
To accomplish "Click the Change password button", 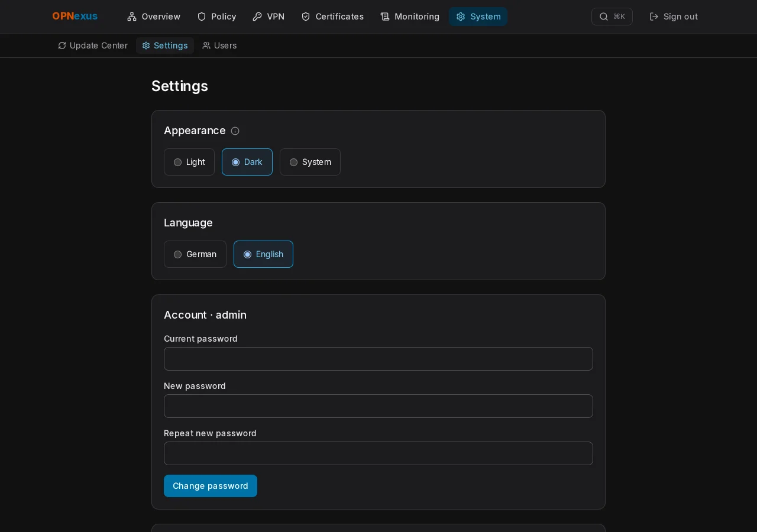I will click(211, 486).
